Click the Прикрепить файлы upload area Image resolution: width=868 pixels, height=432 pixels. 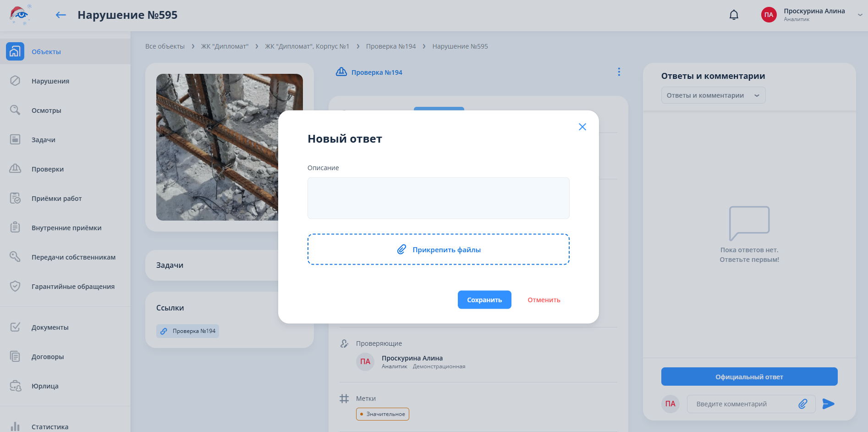tap(438, 249)
